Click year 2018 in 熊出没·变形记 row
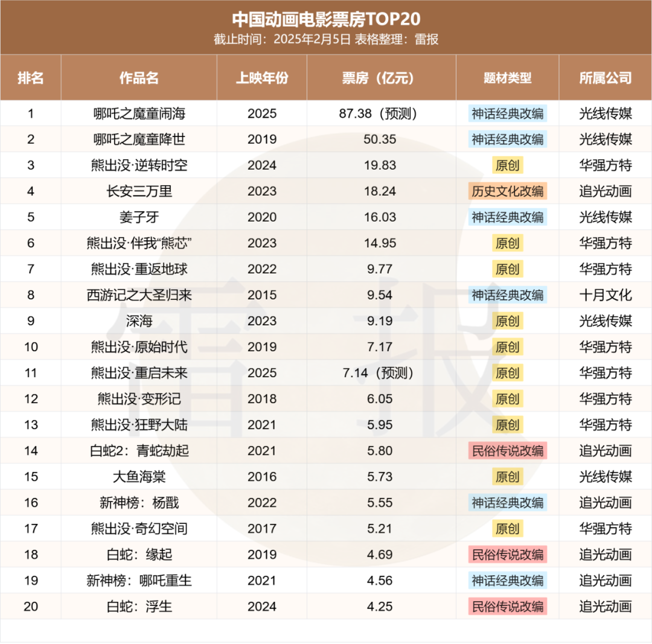This screenshot has height=644, width=652. tap(262, 399)
